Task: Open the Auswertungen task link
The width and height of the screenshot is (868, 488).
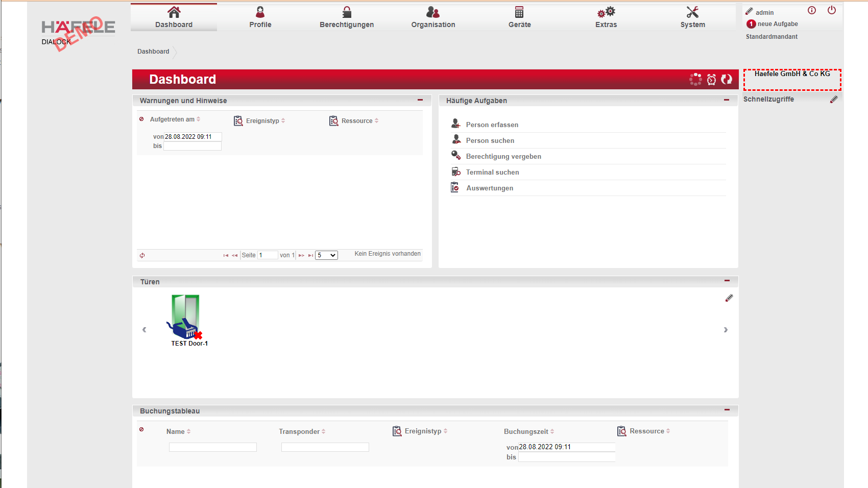Action: pos(490,188)
